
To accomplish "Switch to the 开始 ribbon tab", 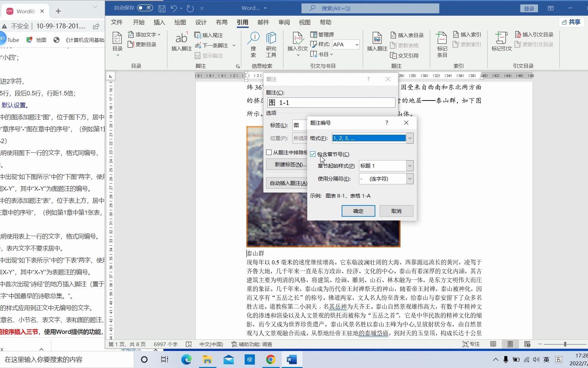I will 138,22.
